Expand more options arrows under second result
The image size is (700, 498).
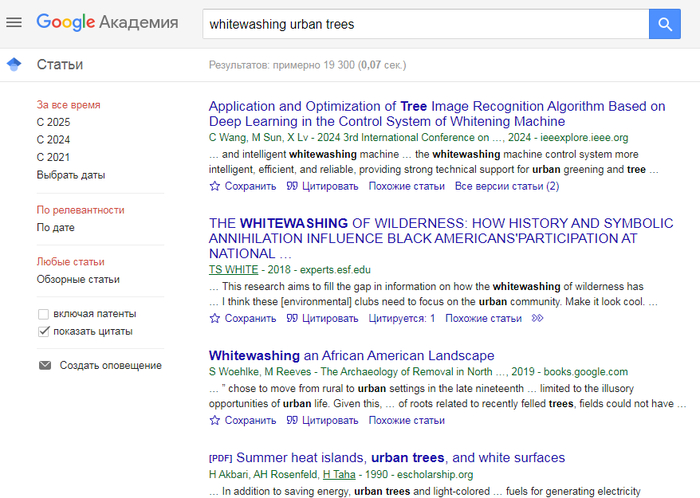[x=538, y=319]
